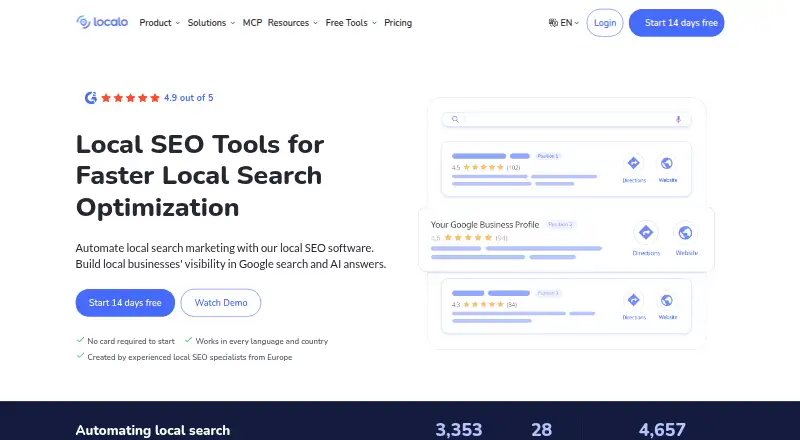Screen dimensions: 800x440
Task: Click Directions icon on Your Google Business Profile
Action: click(x=646, y=233)
